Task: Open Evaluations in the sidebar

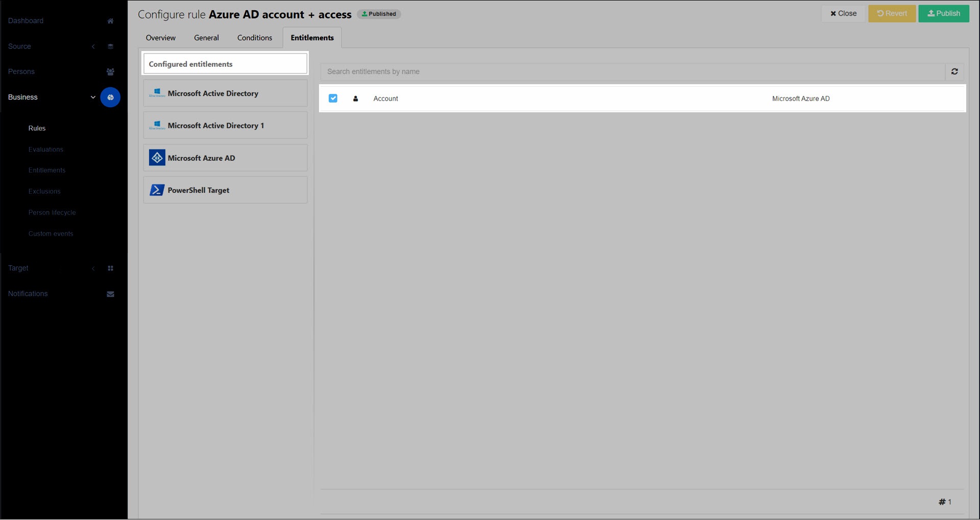Action: click(46, 150)
